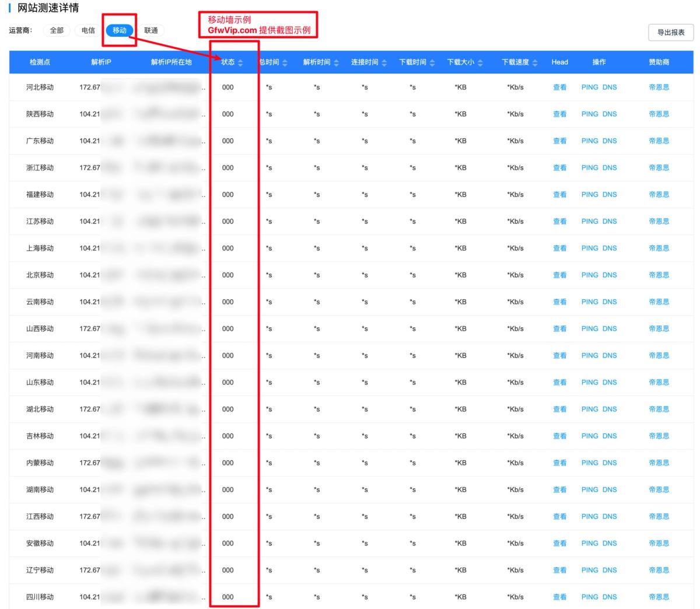Run PING for the 陕西移动 row
700x609 pixels.
click(590, 114)
